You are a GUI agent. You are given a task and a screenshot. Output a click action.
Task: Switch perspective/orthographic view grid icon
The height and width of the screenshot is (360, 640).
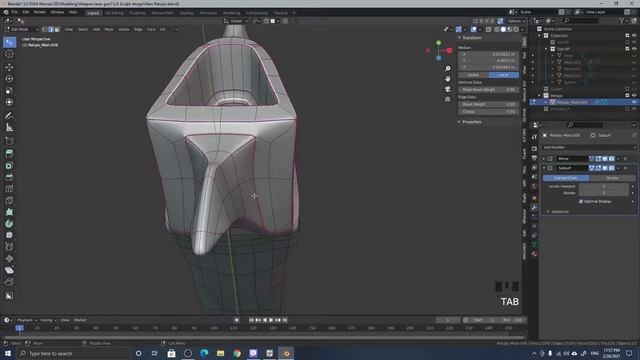[x=448, y=99]
